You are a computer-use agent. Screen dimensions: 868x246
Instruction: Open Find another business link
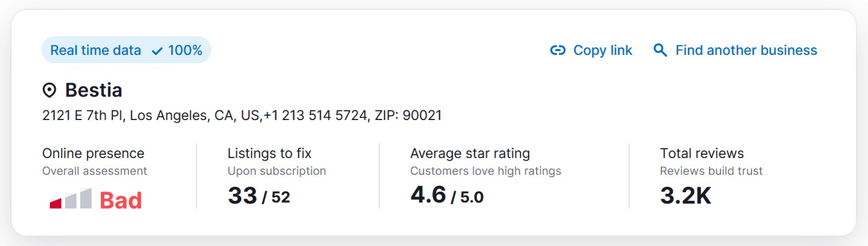click(746, 51)
